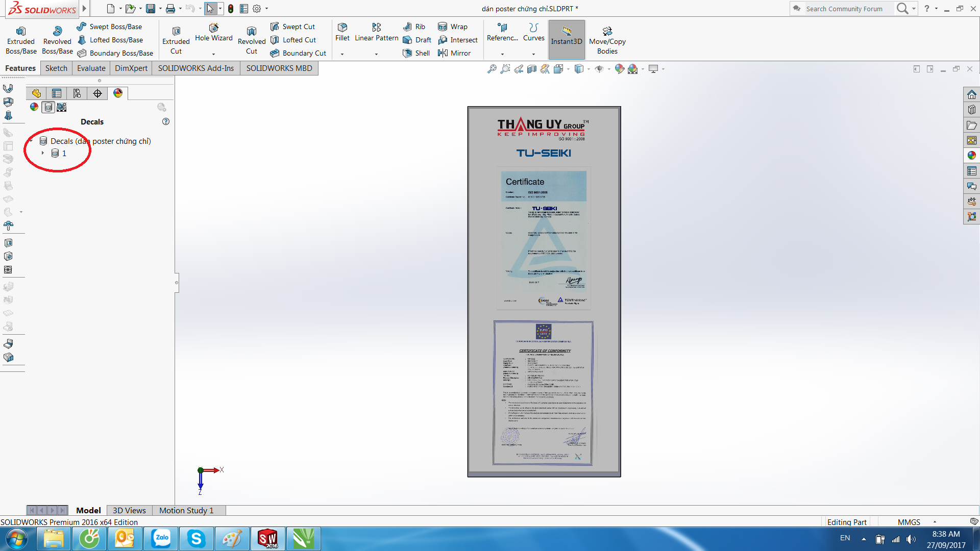Show the View Scenes, Lights, and Cameras panel
Viewport: 980px width, 551px height.
61,107
